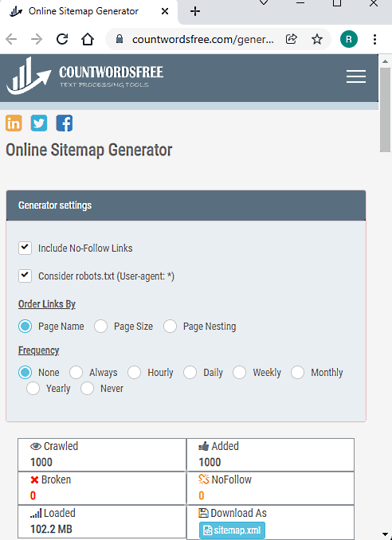This screenshot has height=540, width=392.
Task: Share page on LinkedIn icon
Action: point(14,123)
